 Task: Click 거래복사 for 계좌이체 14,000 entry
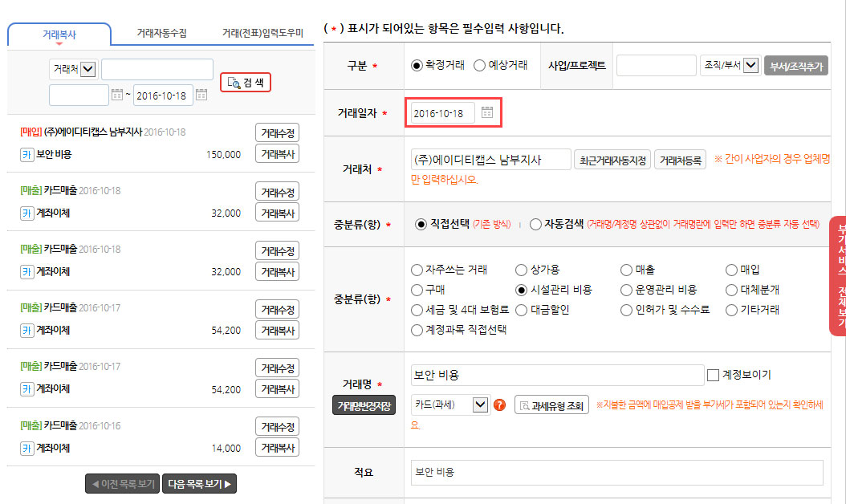(x=278, y=447)
